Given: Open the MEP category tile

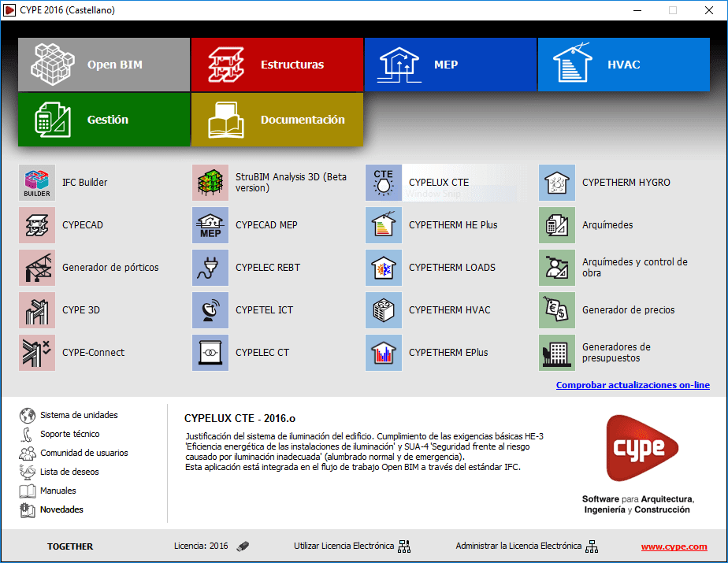Looking at the screenshot, I should [450, 65].
